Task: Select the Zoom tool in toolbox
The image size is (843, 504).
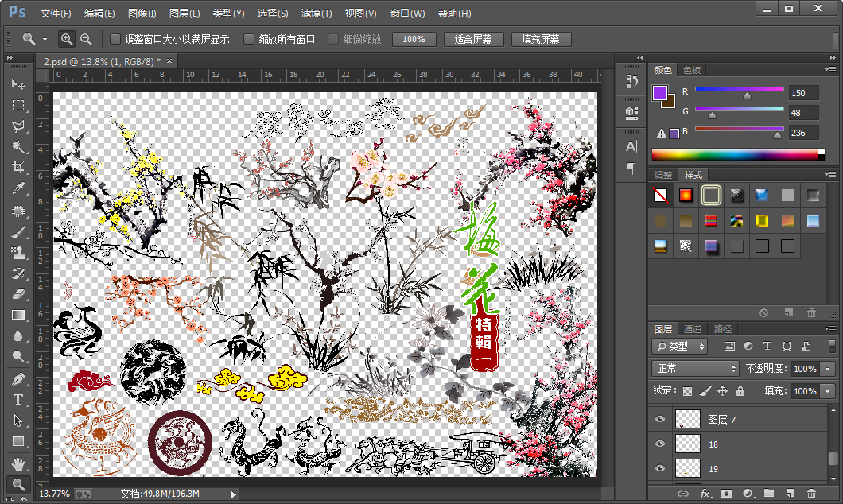Action: (17, 485)
